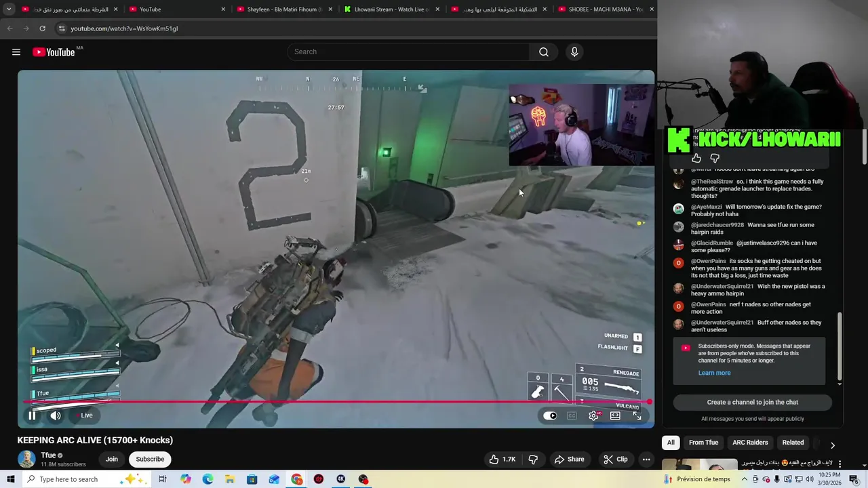Click thumbs down icon in overlay
The height and width of the screenshot is (488, 868).
(x=715, y=158)
